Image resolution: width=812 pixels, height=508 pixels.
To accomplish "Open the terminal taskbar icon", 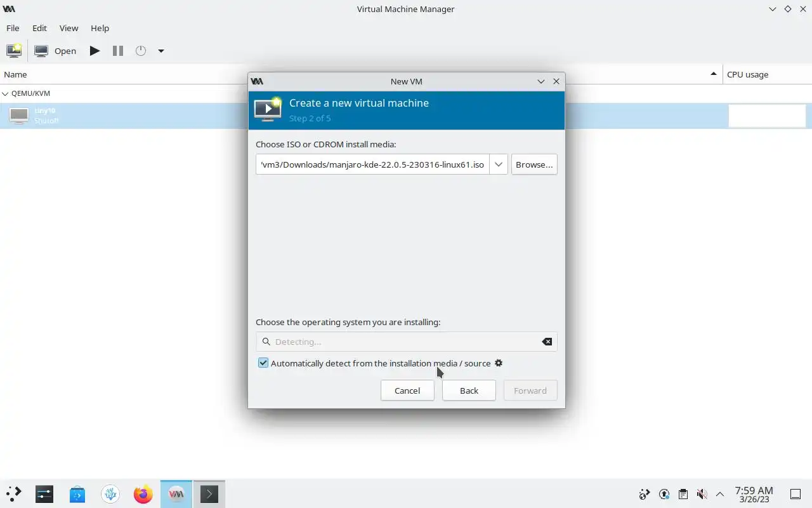I will point(209,493).
